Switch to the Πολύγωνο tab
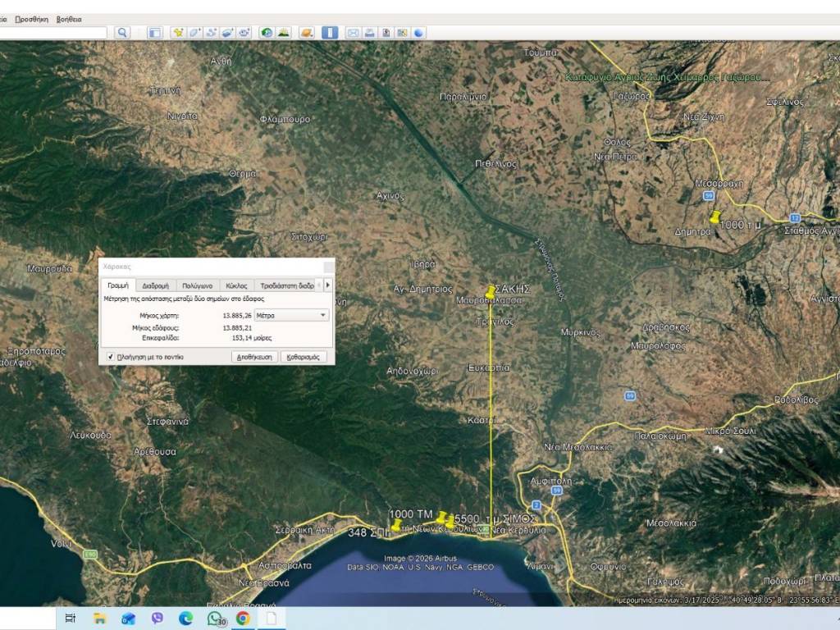Screen dimensions: 840x630 tap(197, 285)
